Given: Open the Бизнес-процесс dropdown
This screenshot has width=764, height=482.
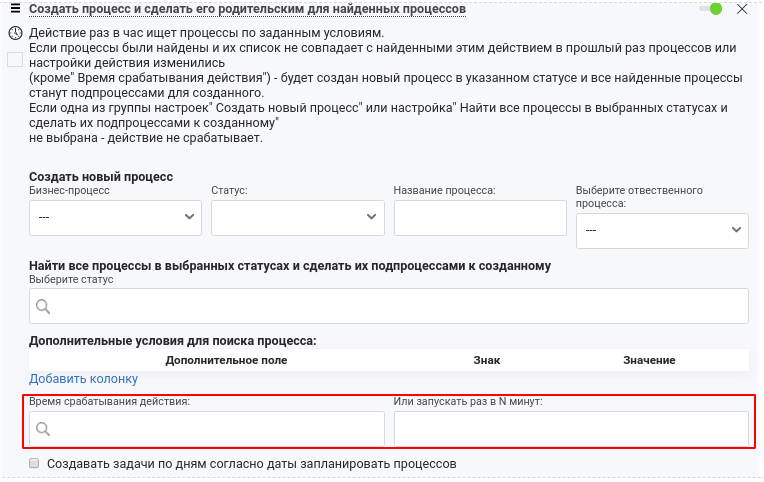Looking at the screenshot, I should (x=115, y=218).
